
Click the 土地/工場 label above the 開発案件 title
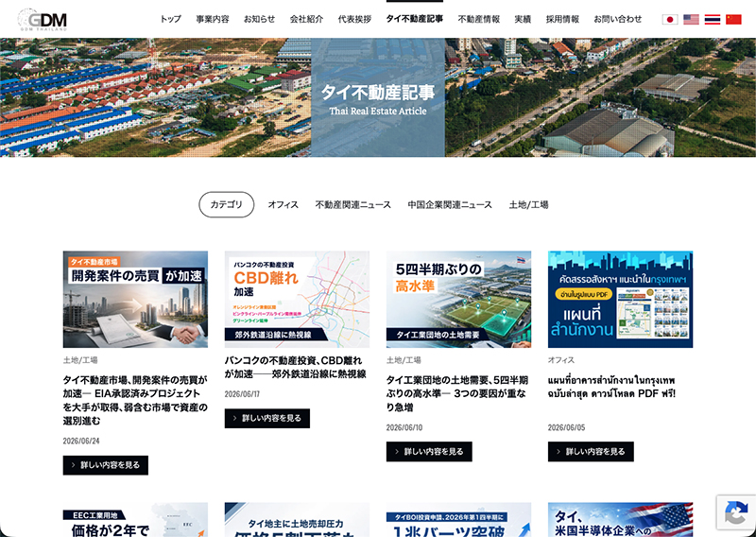(x=80, y=360)
